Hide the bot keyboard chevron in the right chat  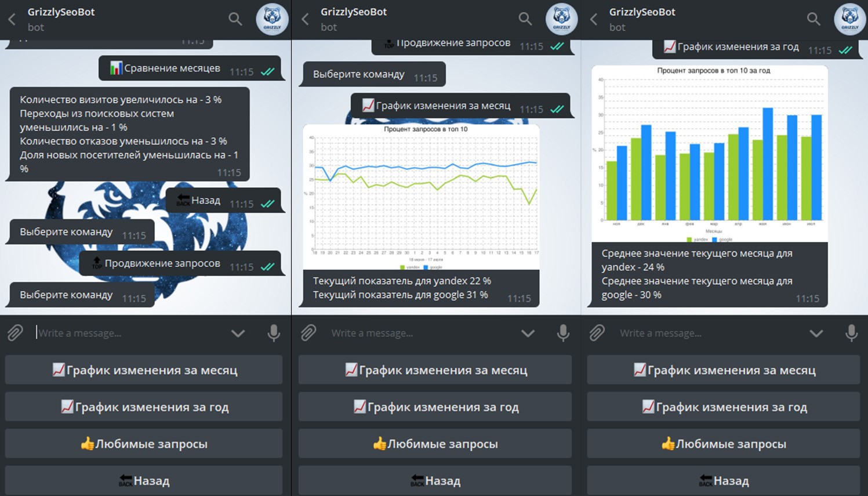(816, 334)
